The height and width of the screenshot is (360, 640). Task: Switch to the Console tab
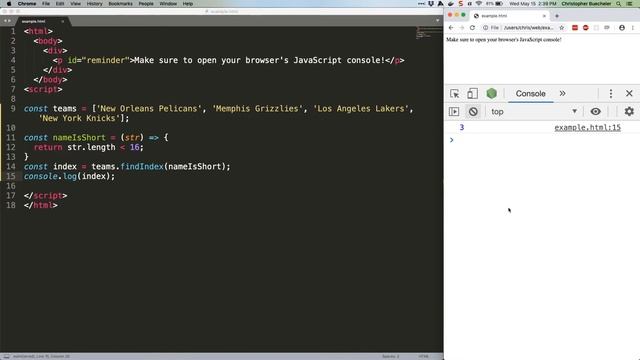point(530,93)
